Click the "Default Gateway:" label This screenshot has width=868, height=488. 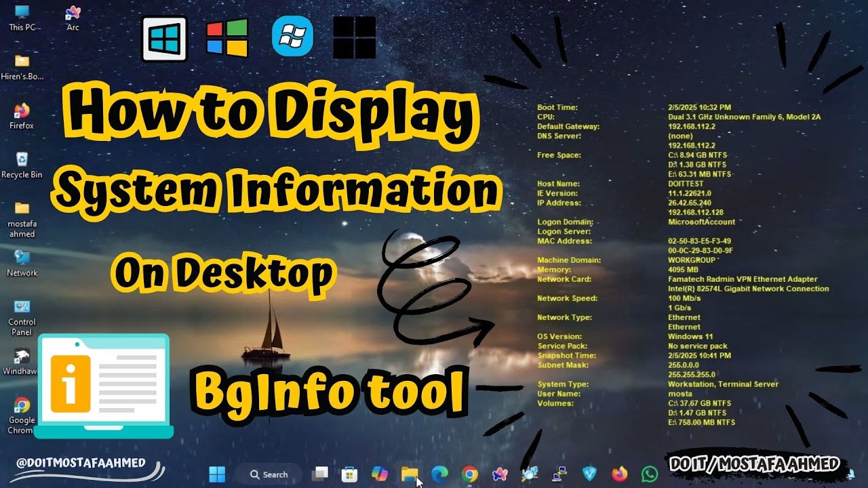[x=568, y=127]
